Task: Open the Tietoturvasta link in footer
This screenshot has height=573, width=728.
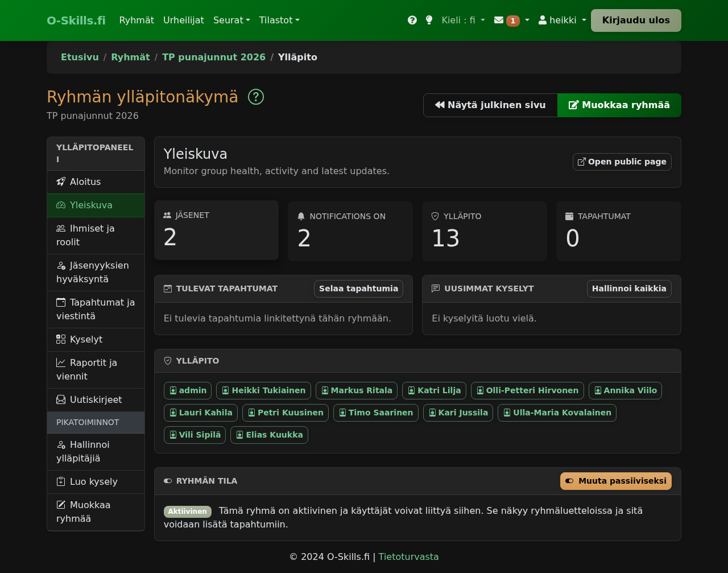Action: click(408, 556)
